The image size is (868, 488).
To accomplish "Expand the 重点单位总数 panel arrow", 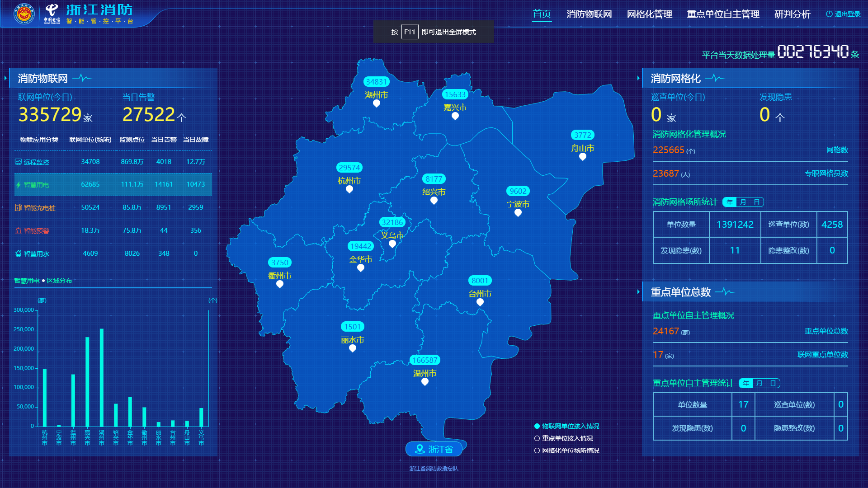I will [638, 292].
